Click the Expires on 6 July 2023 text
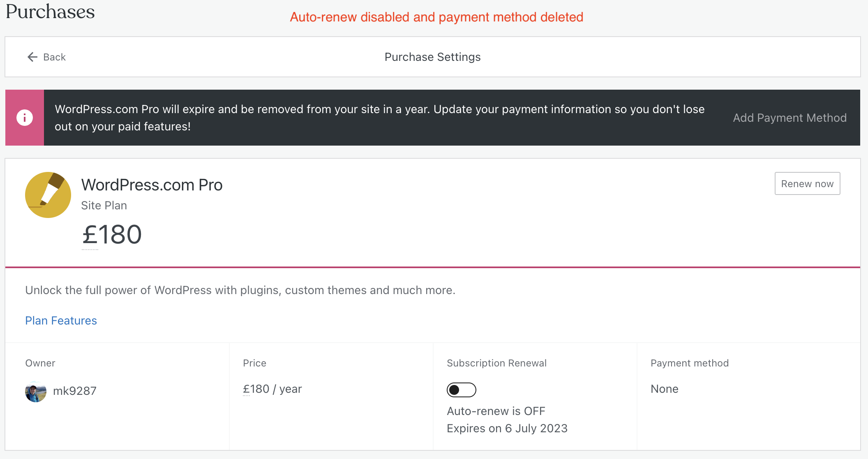 click(x=507, y=429)
